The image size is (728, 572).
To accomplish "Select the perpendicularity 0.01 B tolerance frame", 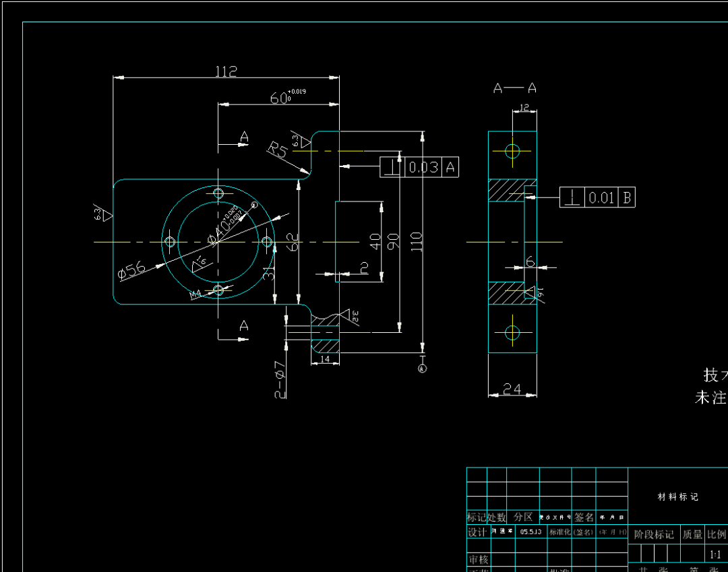I will point(597,197).
